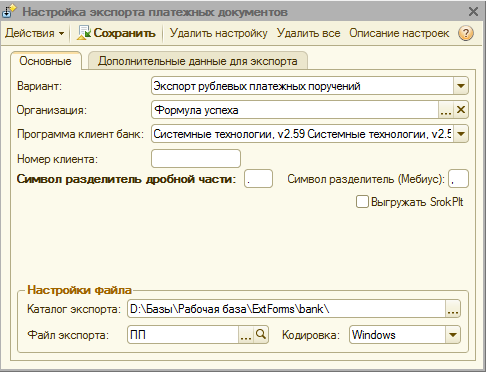Click the Организация field Формула успеха
The width and height of the screenshot is (486, 372).
pyautogui.click(x=295, y=110)
